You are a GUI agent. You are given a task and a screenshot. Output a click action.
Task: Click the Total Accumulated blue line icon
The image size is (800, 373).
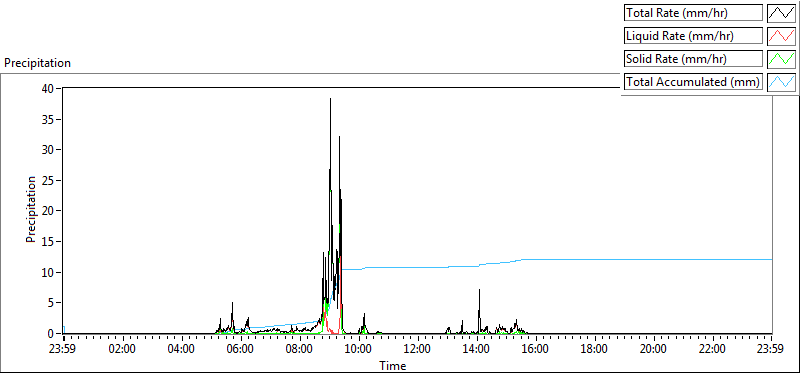(x=781, y=82)
